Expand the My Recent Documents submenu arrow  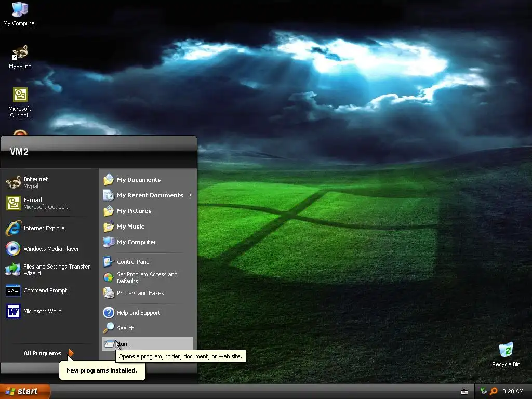tap(191, 195)
